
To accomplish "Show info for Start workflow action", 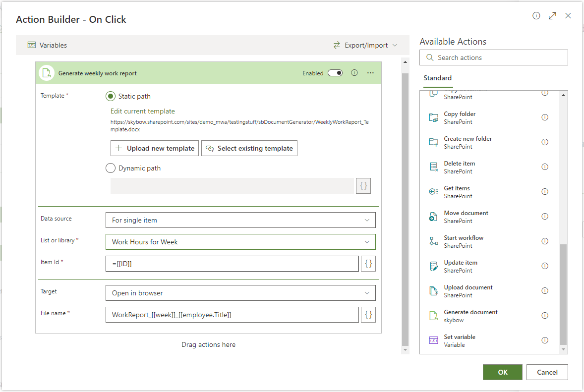I will (545, 241).
